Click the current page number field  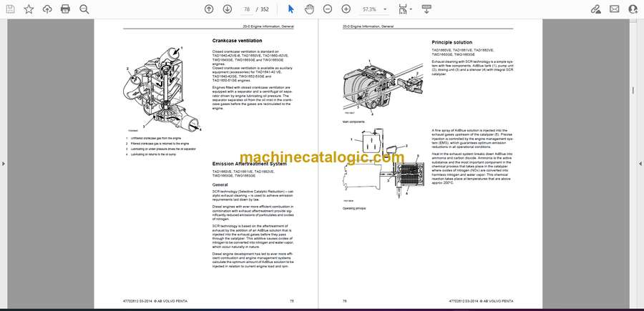(246, 9)
